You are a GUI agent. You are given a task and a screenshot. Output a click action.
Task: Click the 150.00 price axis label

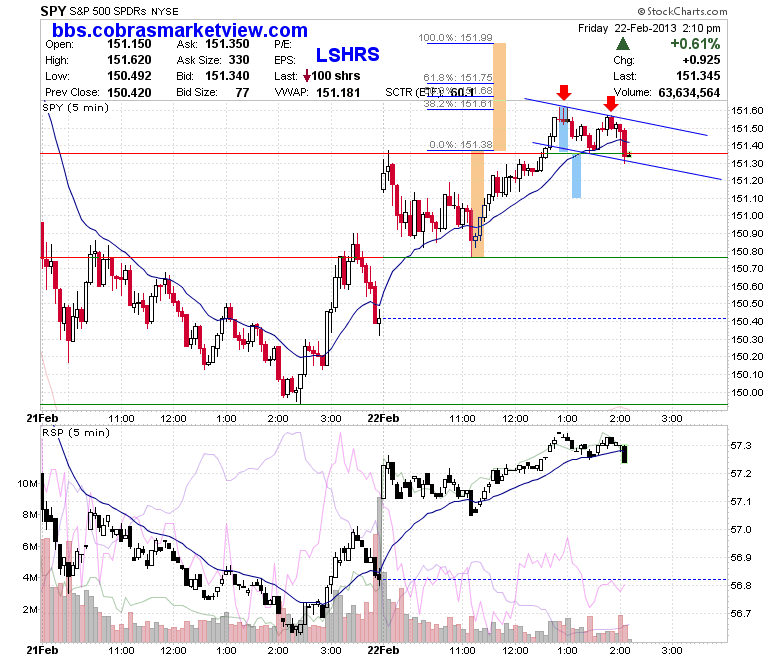click(747, 392)
